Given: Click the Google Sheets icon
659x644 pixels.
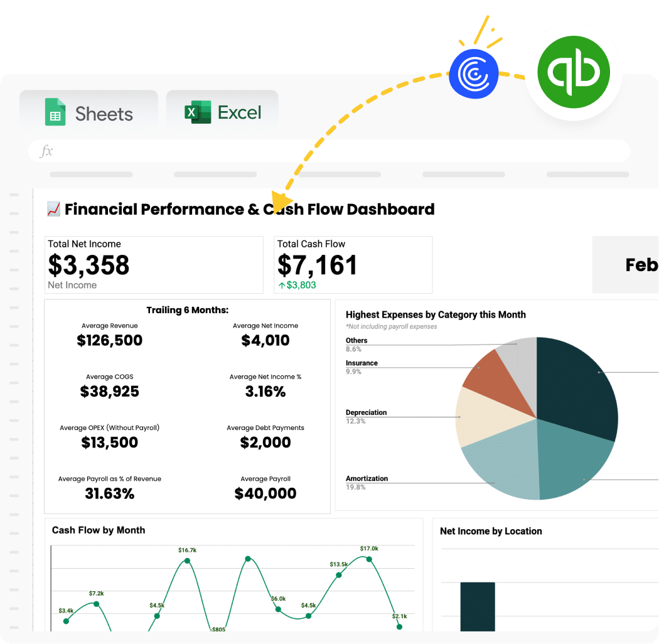Looking at the screenshot, I should [56, 112].
